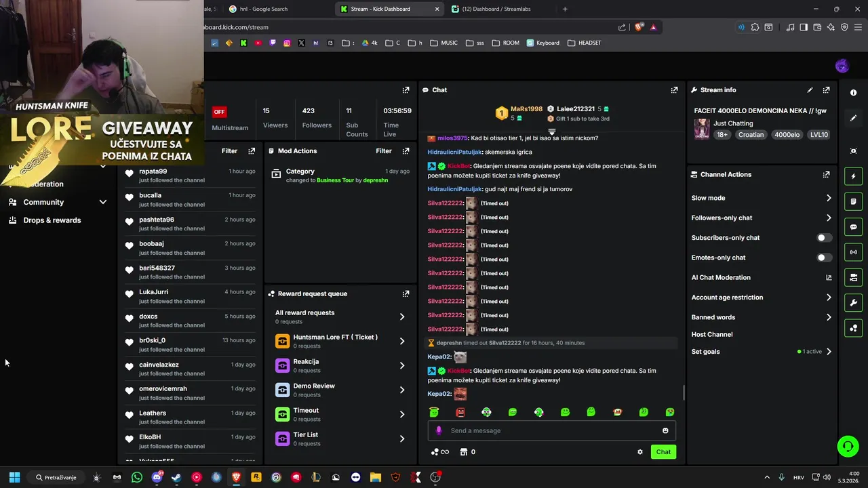
Task: Open the Keyboard bookmark
Action: pos(543,43)
